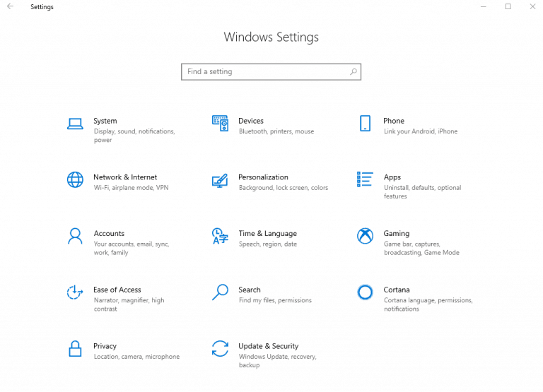543x392 pixels.
Task: Maximize the Settings window
Action: coord(508,6)
